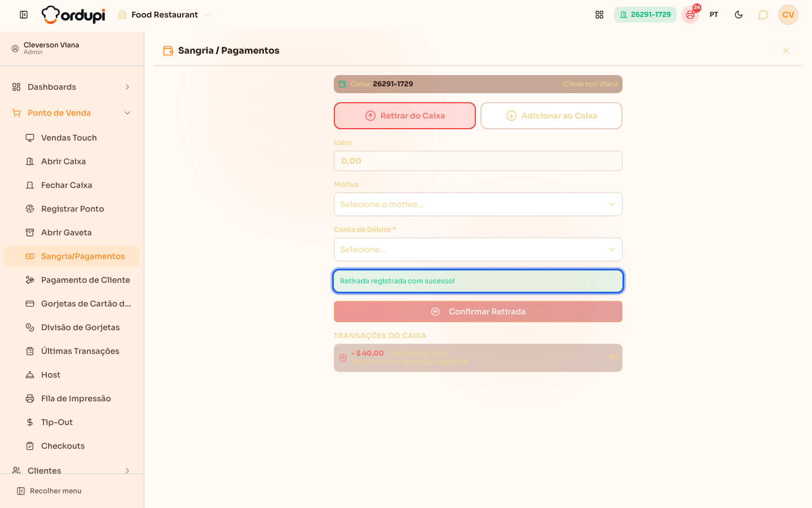Open Gorjetas de Cartão menu item
812x508 pixels.
click(x=72, y=304)
